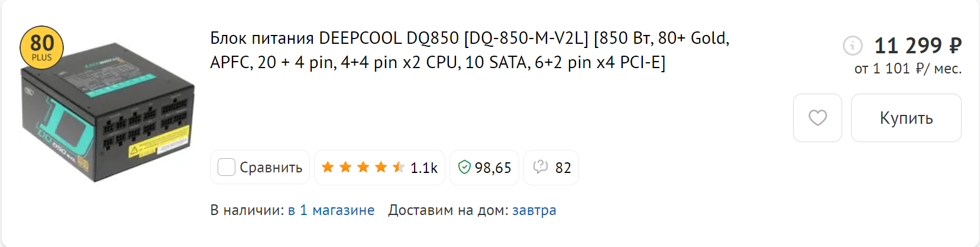Click the green shield reliability icon

point(464,168)
